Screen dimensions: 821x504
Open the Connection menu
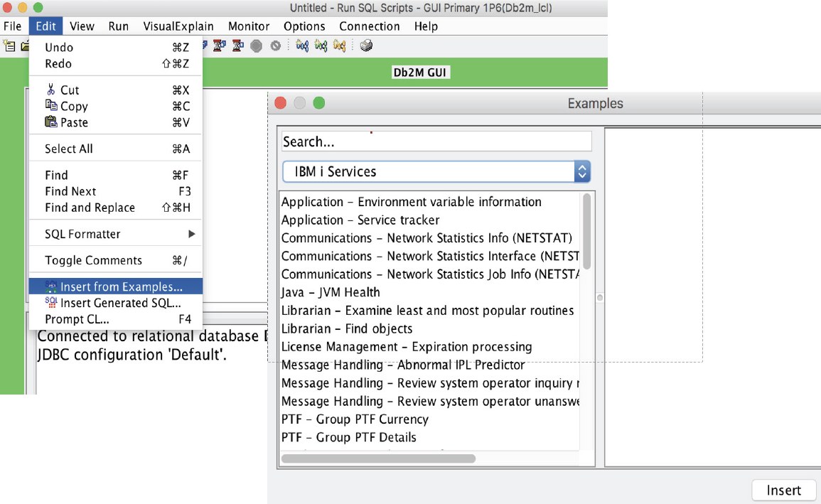(x=369, y=26)
